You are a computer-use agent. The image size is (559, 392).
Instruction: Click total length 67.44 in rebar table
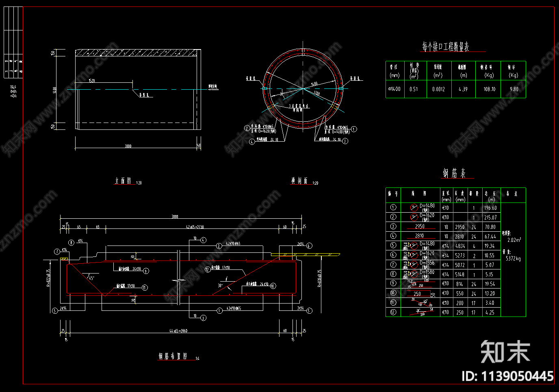click(x=490, y=236)
